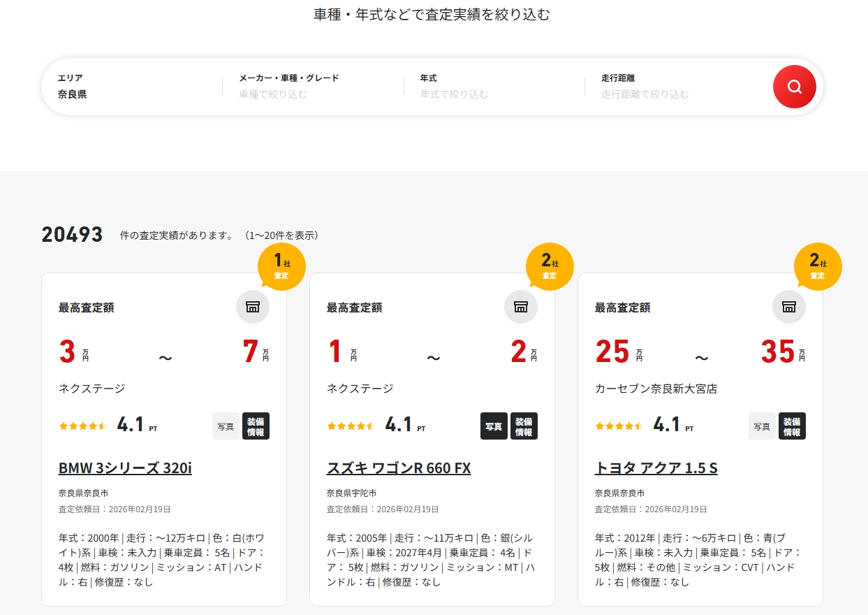The width and height of the screenshot is (868, 615).
Task: Click star rating on the BMW card
Action: pyautogui.click(x=82, y=426)
